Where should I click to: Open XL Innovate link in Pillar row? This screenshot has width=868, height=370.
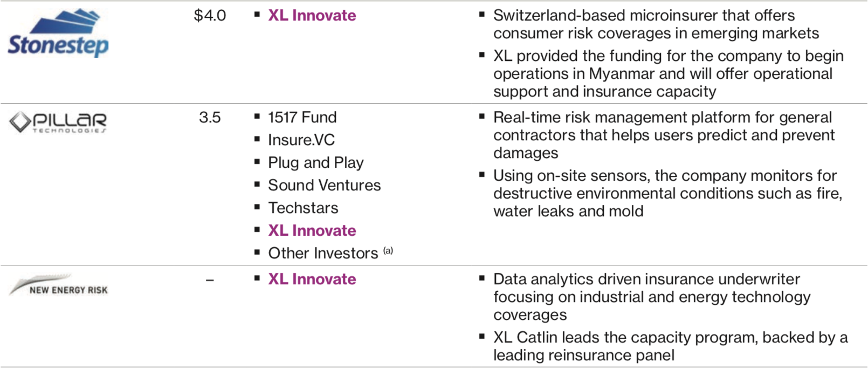point(312,230)
